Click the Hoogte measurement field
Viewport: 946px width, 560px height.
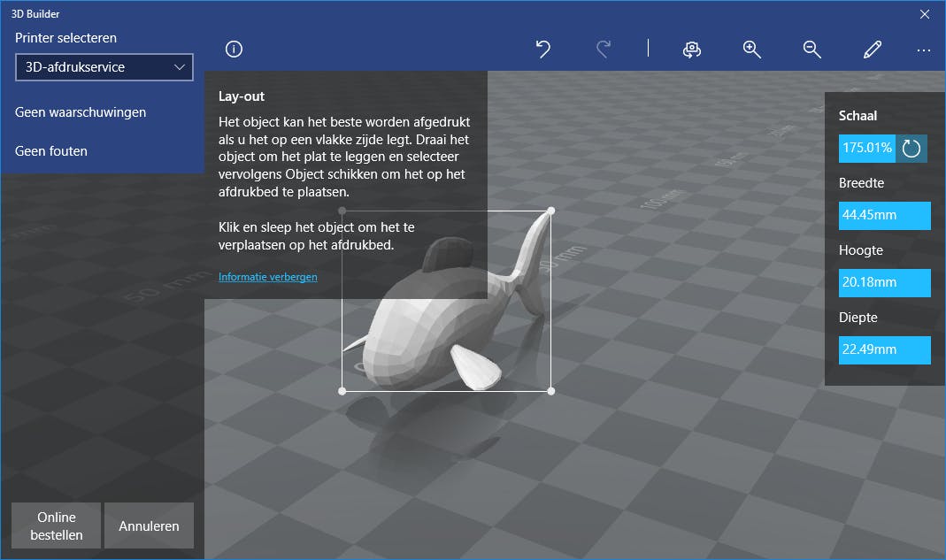click(x=884, y=282)
